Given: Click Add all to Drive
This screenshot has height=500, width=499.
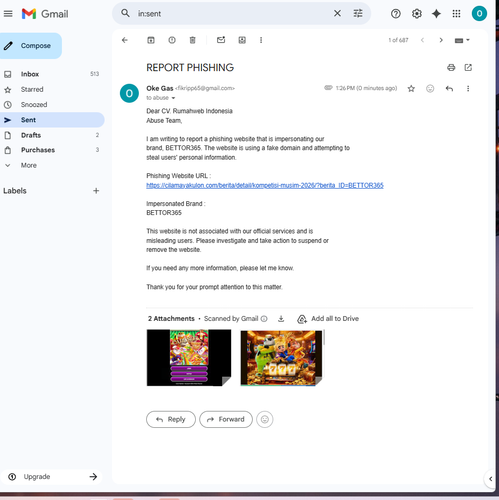Looking at the screenshot, I should click(328, 319).
